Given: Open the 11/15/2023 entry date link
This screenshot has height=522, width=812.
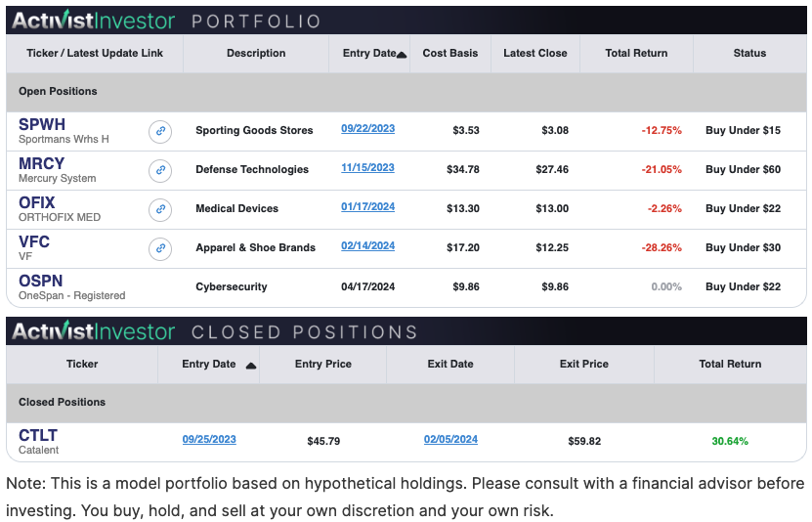Looking at the screenshot, I should click(367, 168).
